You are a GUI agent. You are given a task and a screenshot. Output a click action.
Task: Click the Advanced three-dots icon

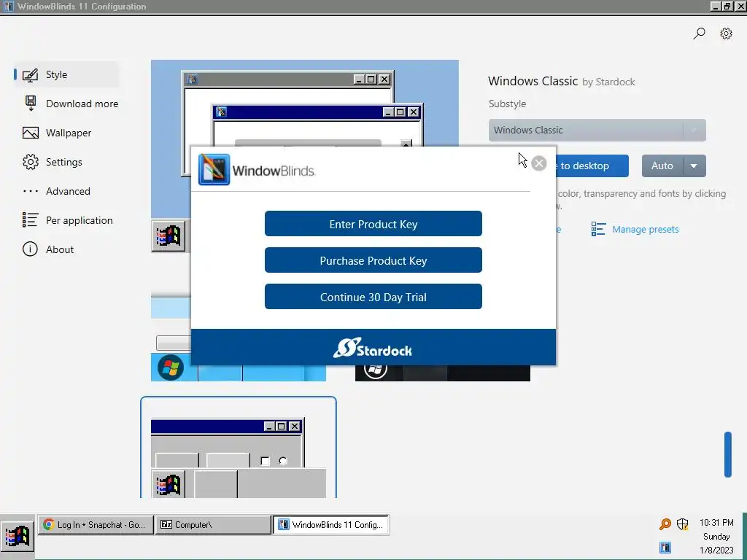click(x=31, y=192)
